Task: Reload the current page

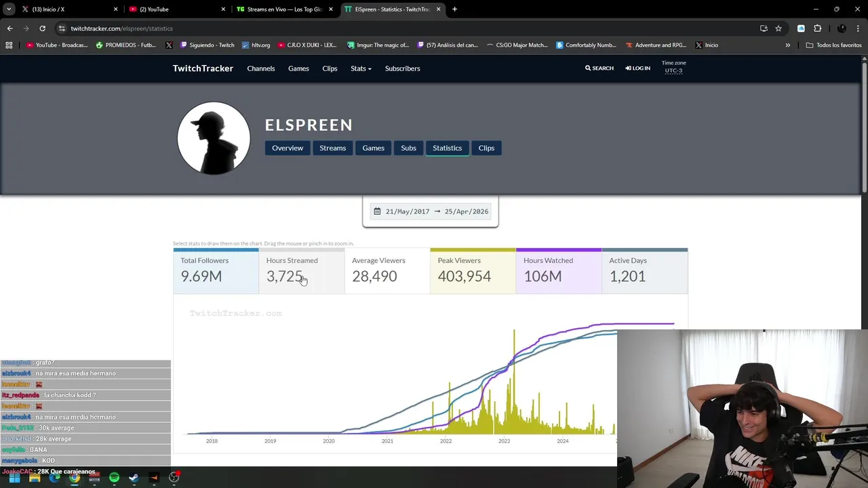Action: click(42, 28)
